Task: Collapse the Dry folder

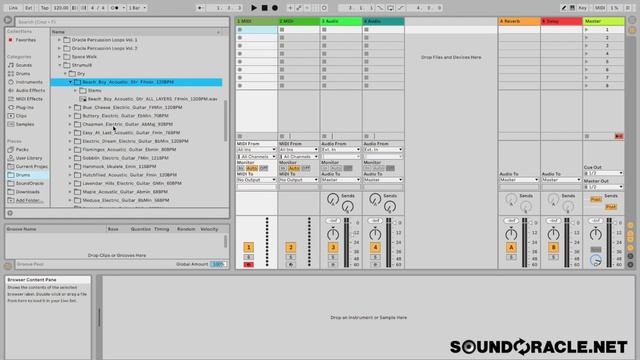Action: [x=65, y=74]
